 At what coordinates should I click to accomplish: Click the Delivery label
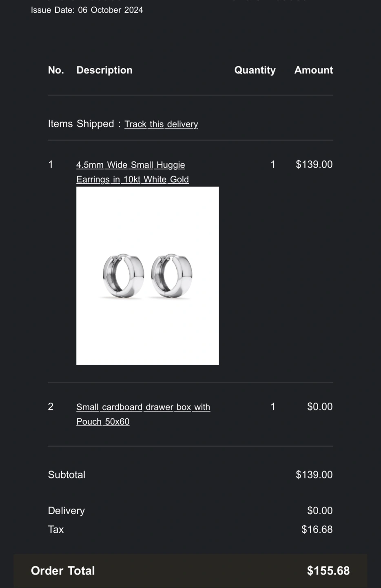click(66, 511)
